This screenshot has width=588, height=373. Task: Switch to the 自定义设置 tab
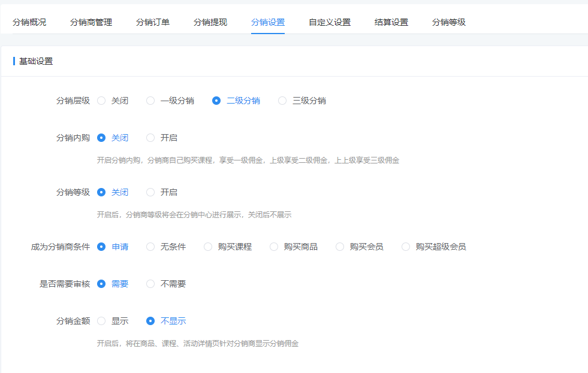[x=330, y=23]
